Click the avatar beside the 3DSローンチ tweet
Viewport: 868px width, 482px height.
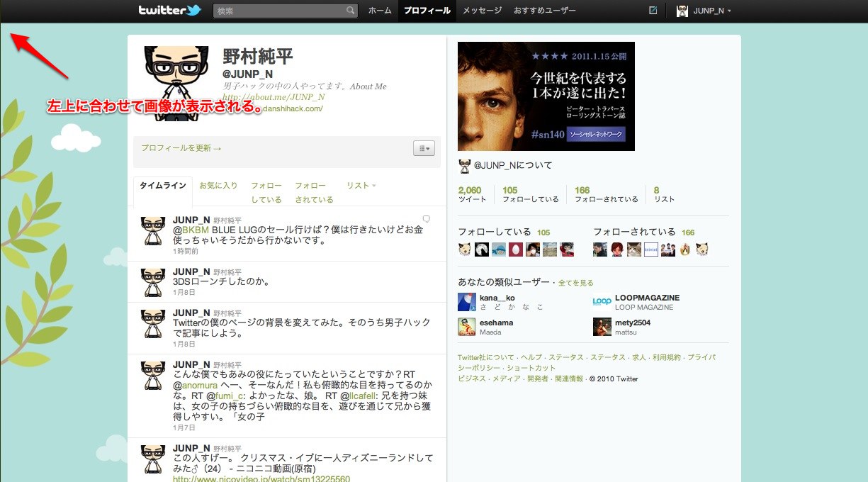pyautogui.click(x=153, y=282)
